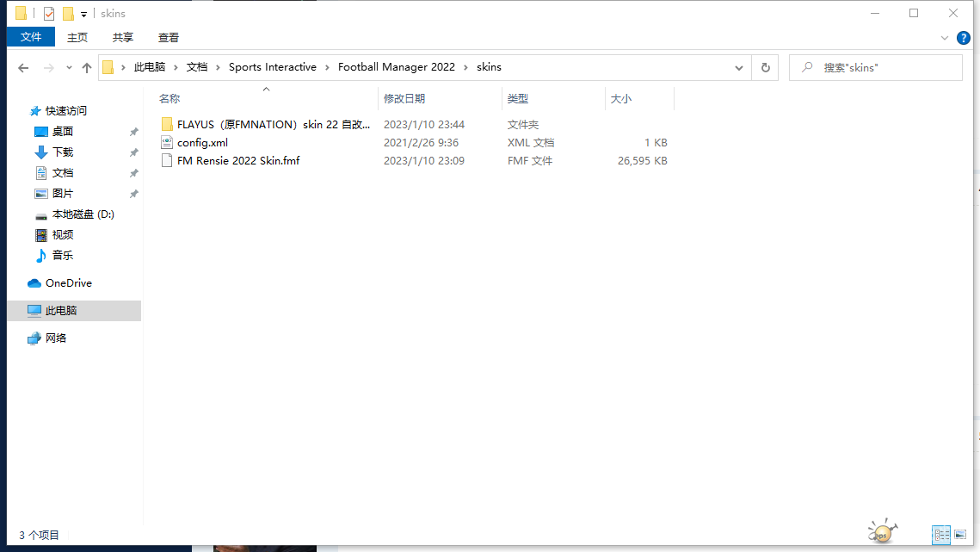Click the breadcrumb arrow after 此电脑
The width and height of the screenshot is (980, 552).
tap(176, 67)
